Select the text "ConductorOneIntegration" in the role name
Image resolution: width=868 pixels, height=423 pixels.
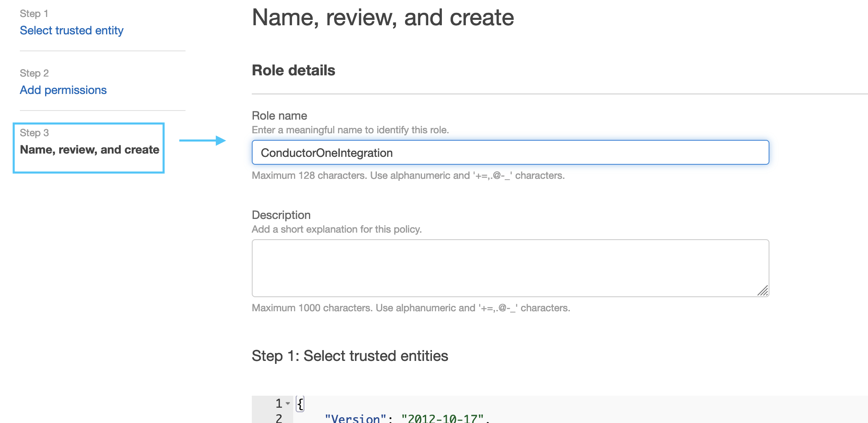point(327,152)
